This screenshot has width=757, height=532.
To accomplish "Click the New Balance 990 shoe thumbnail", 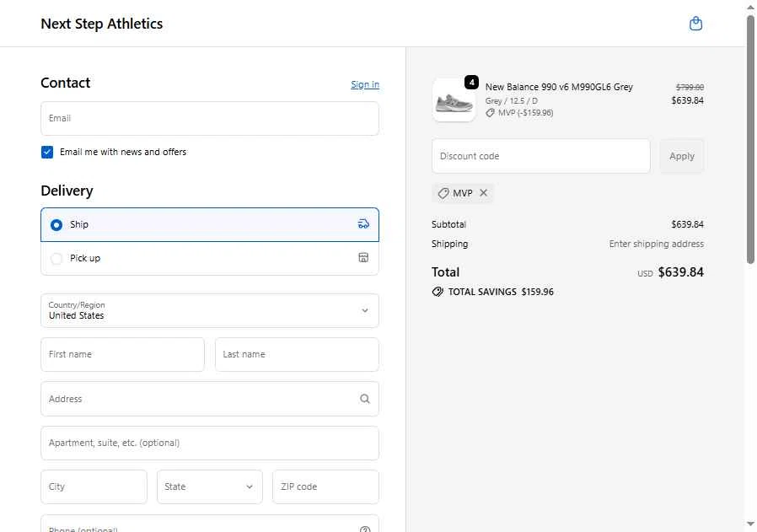I will pos(454,100).
